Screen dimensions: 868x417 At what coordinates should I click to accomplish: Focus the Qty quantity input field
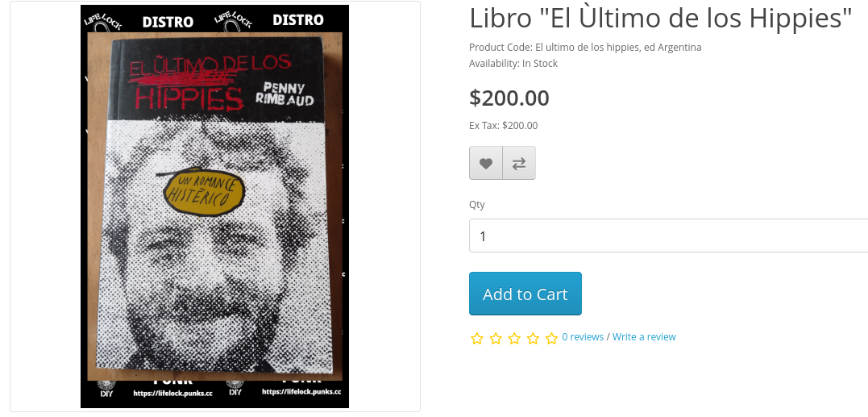tap(669, 236)
